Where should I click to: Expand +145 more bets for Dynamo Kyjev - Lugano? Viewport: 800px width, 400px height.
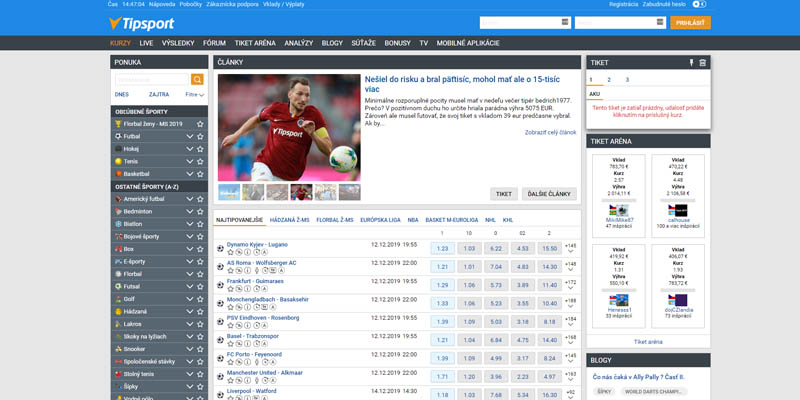point(570,248)
